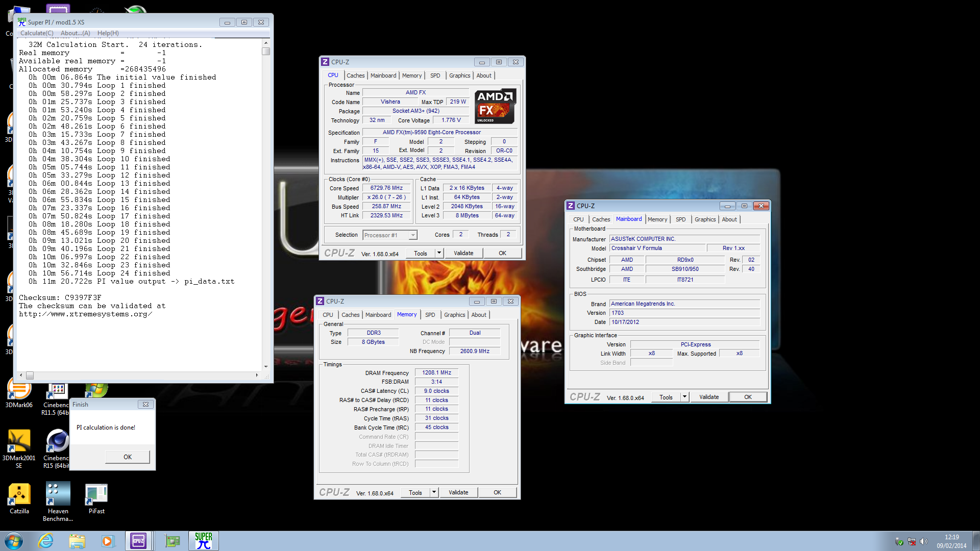980x551 pixels.
Task: Open File Explorer from taskbar
Action: pyautogui.click(x=77, y=541)
